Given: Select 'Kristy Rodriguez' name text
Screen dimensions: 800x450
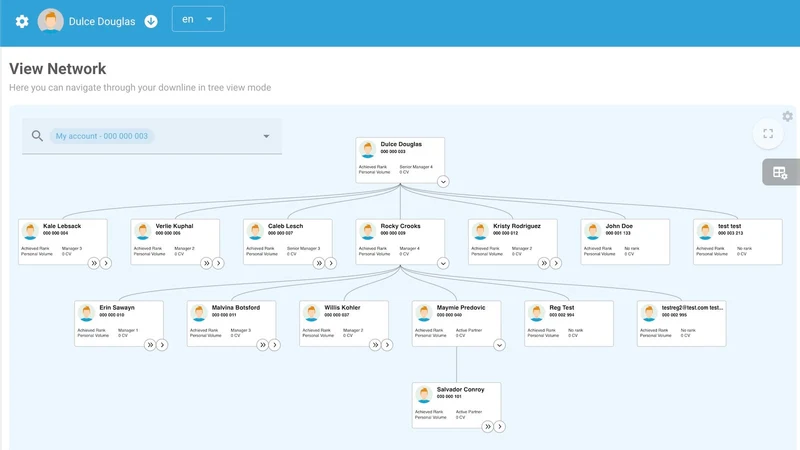Looking at the screenshot, I should pyautogui.click(x=517, y=226).
